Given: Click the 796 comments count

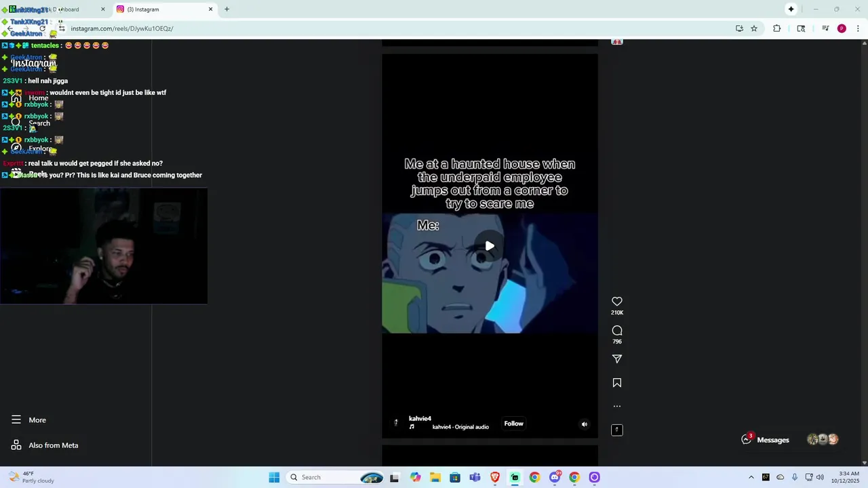Looking at the screenshot, I should 617,342.
